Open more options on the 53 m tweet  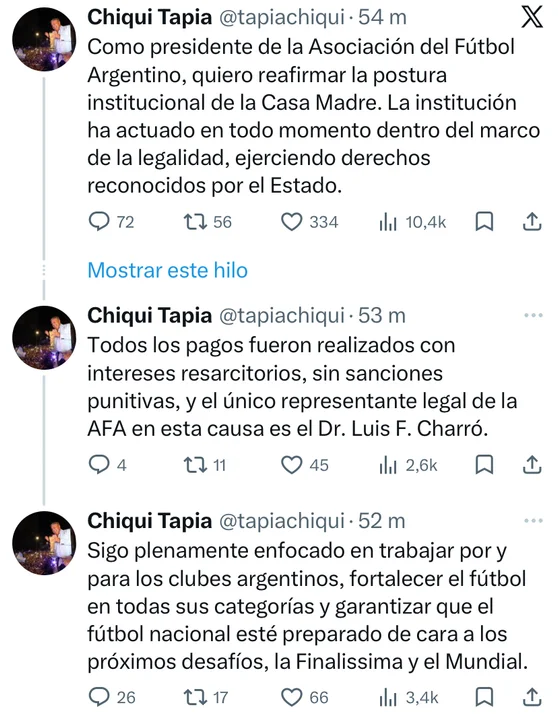click(x=534, y=315)
